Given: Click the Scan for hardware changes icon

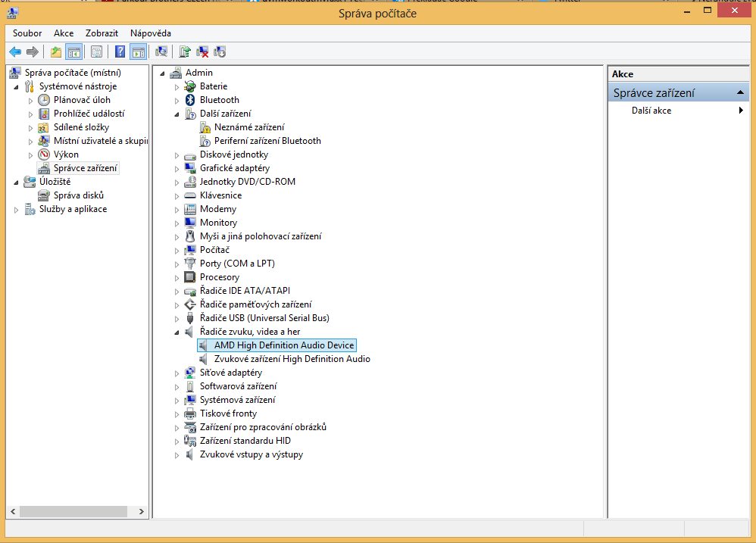Looking at the screenshot, I should pyautogui.click(x=161, y=51).
